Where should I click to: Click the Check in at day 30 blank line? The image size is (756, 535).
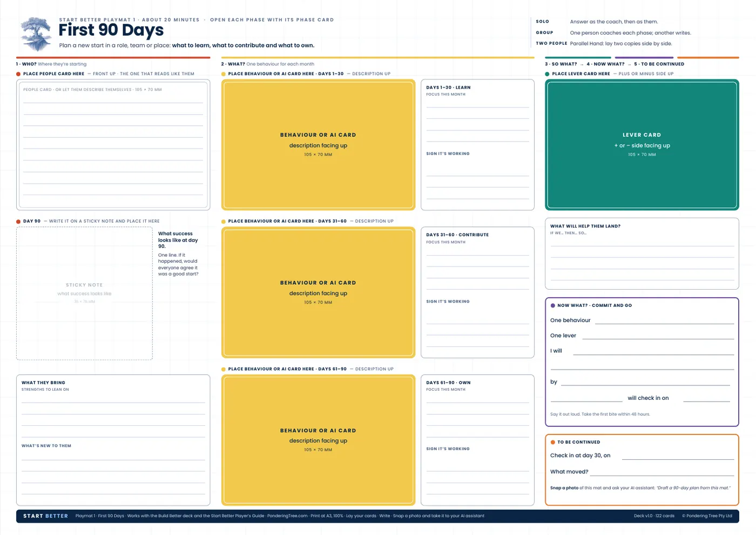[678, 458]
